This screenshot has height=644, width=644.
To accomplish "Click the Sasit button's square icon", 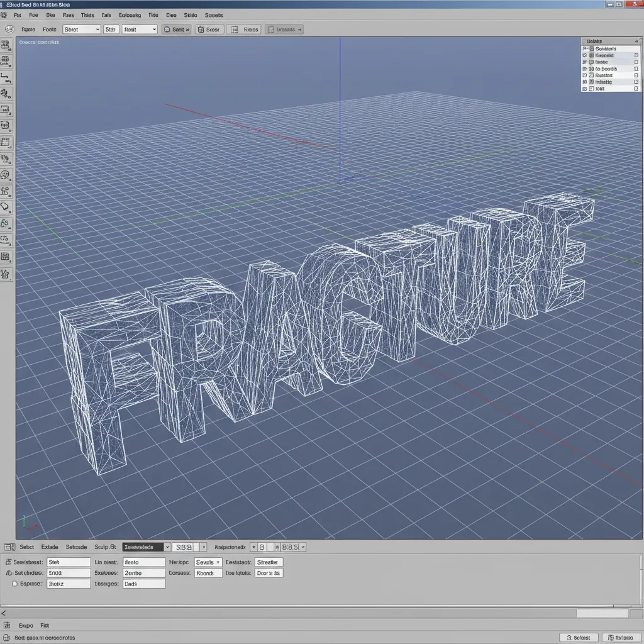I will pos(167,30).
